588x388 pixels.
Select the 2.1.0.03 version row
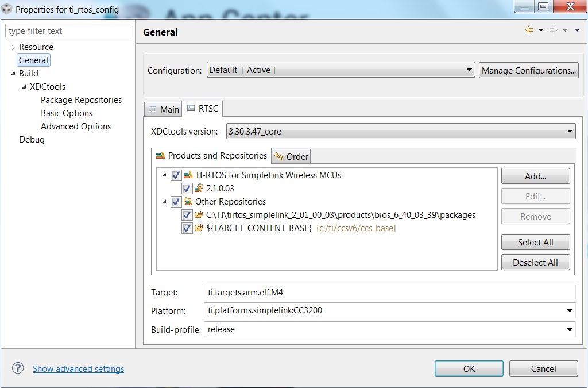pos(220,189)
